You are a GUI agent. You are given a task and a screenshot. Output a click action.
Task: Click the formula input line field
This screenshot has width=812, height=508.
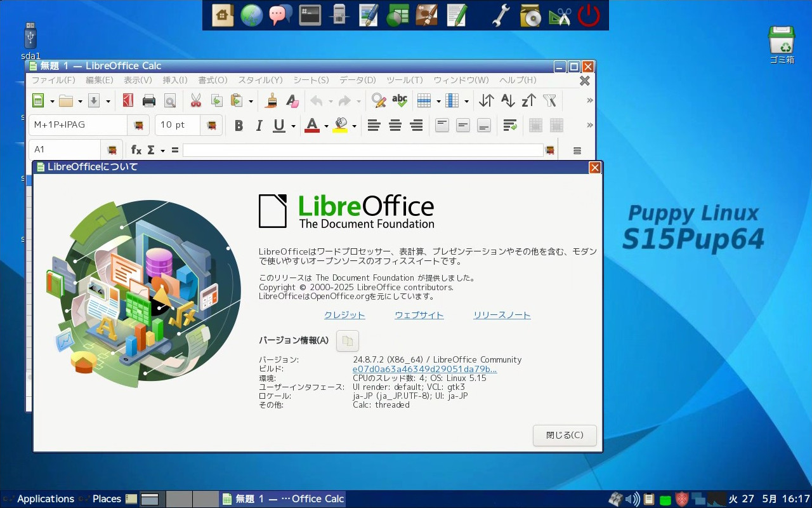363,150
